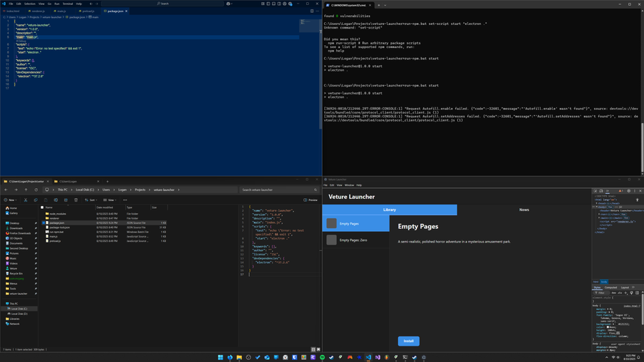The image size is (644, 362).
Task: Switch to details view icon in Explorer status bar
Action: [x=313, y=349]
